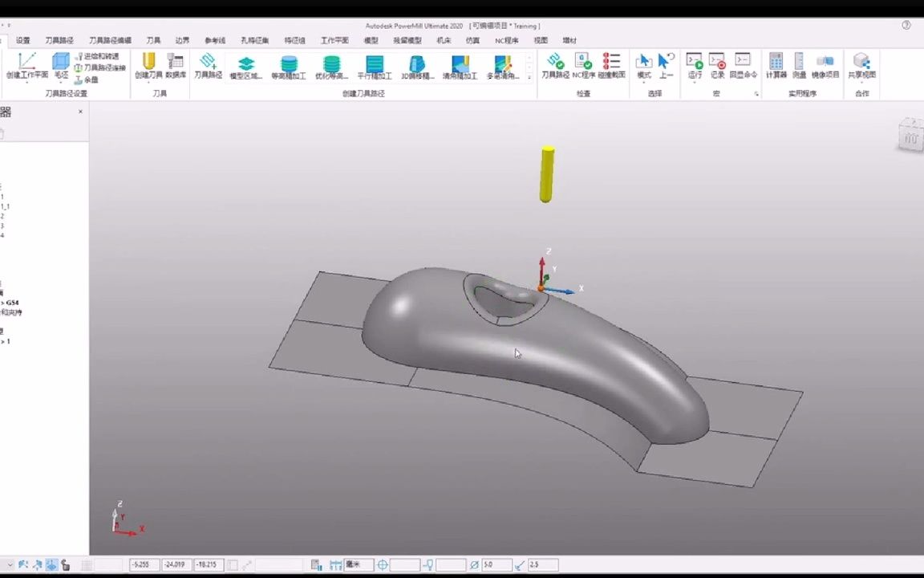The image size is (924, 578).
Task: Open the NC Program (NC程序) ribbon tab
Action: [x=506, y=40]
